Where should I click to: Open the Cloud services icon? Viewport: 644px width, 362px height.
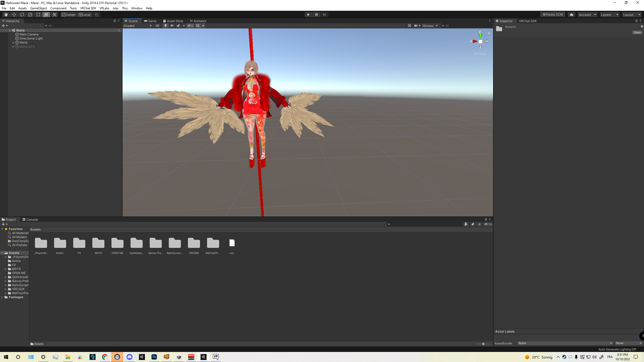(572, 14)
